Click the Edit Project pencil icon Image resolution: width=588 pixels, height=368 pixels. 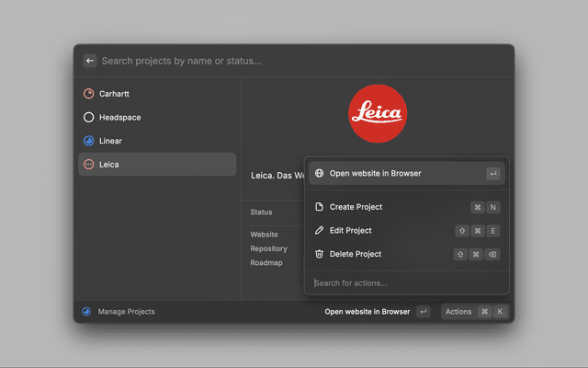tap(319, 230)
